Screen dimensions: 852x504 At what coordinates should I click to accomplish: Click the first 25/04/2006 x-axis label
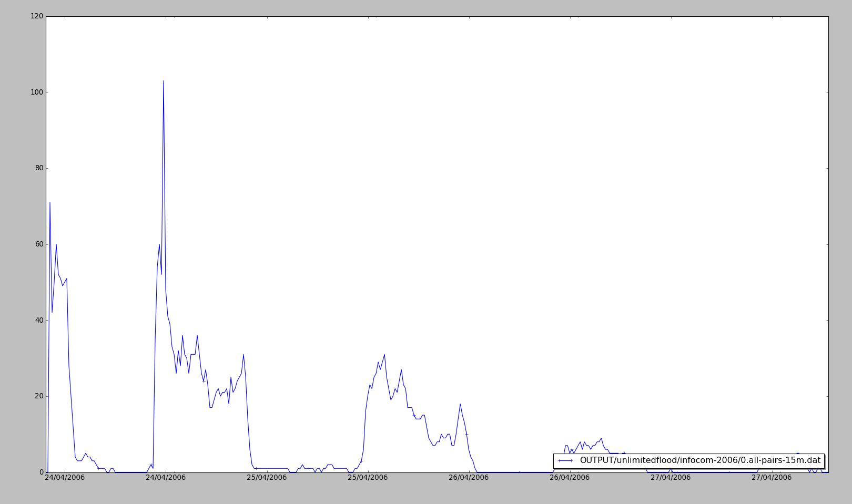[267, 478]
